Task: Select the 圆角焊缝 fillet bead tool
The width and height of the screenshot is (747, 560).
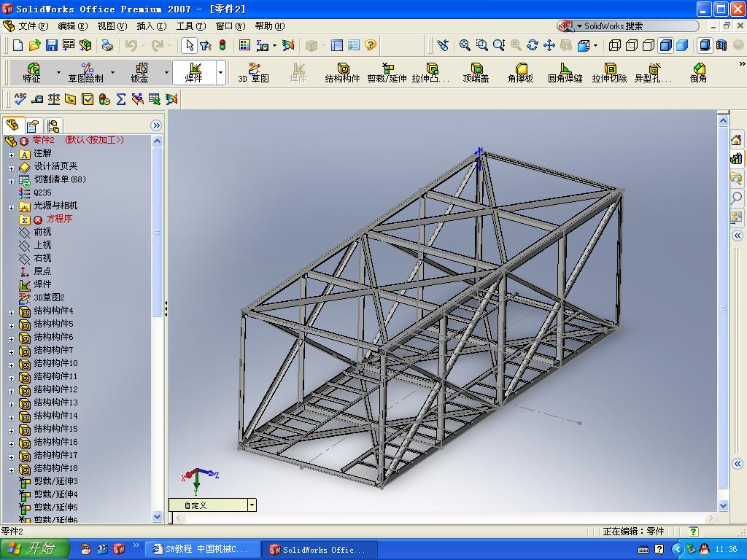Action: (565, 73)
